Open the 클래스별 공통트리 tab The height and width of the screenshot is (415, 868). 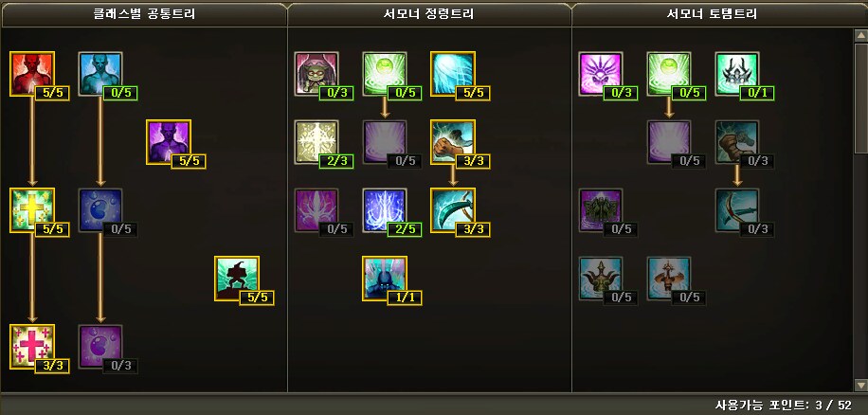tap(144, 14)
